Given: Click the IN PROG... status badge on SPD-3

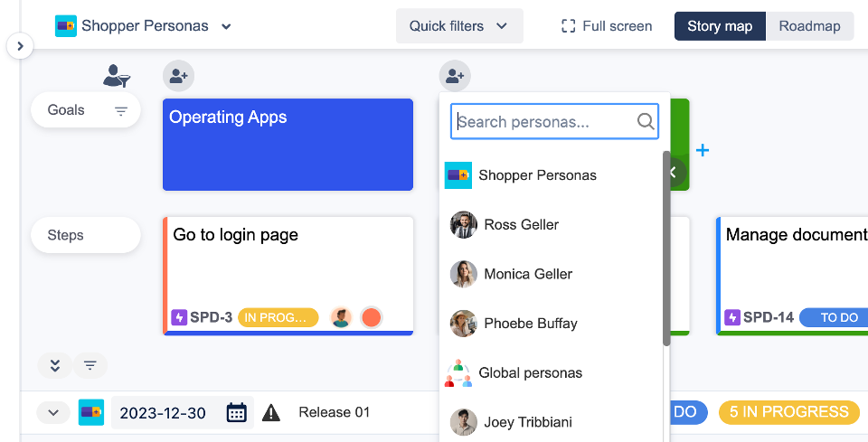Looking at the screenshot, I should (278, 317).
